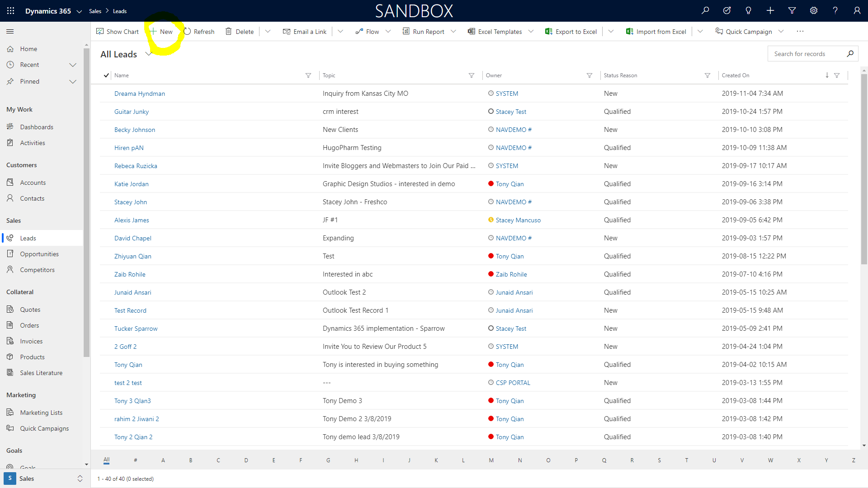
Task: Click Excel Templates button
Action: (x=495, y=32)
